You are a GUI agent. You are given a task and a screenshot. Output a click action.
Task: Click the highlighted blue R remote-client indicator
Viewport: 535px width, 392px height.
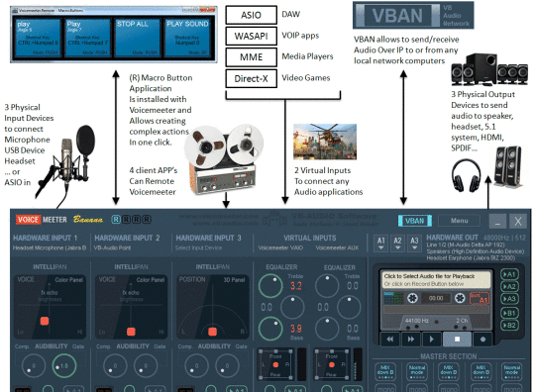[x=116, y=219]
